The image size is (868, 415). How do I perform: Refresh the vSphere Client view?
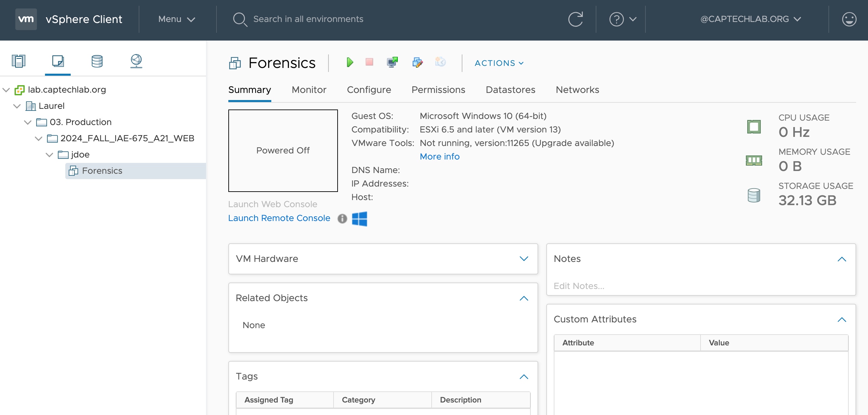(x=575, y=19)
